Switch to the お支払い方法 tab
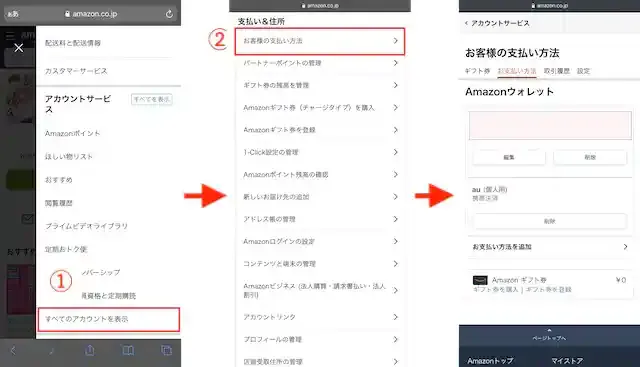This screenshot has height=367, width=640. coord(517,71)
